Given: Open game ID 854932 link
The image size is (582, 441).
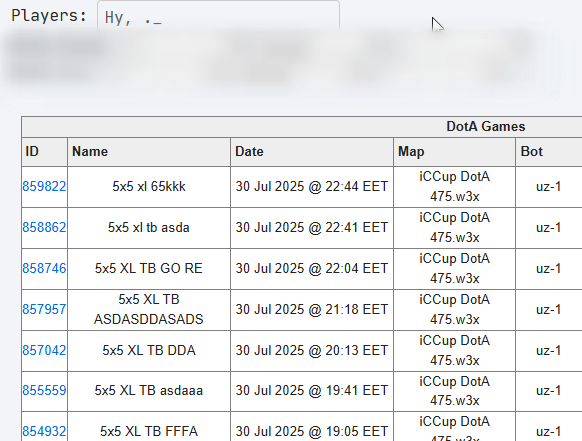Looking at the screenshot, I should 44,431.
